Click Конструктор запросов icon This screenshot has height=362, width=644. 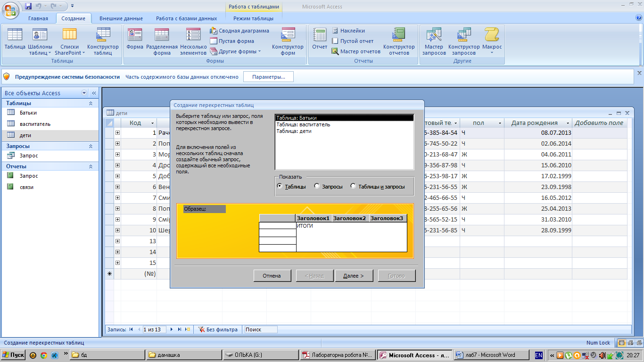click(464, 41)
